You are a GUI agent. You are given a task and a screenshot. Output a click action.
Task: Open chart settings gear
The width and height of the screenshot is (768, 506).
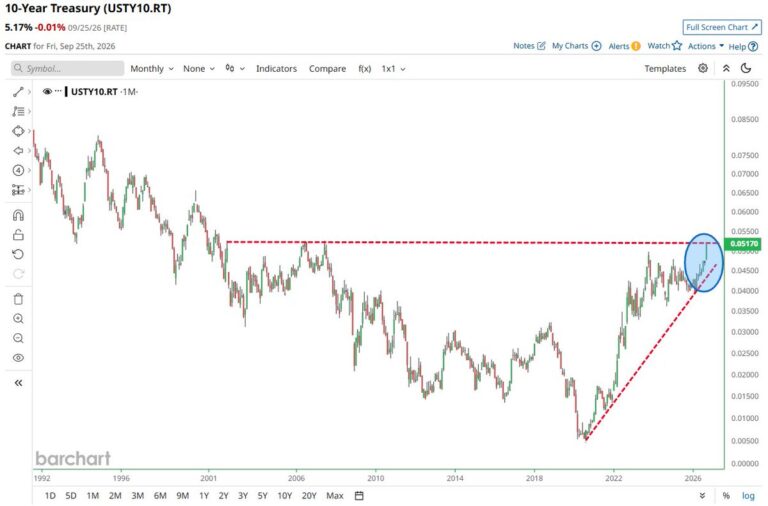click(703, 68)
